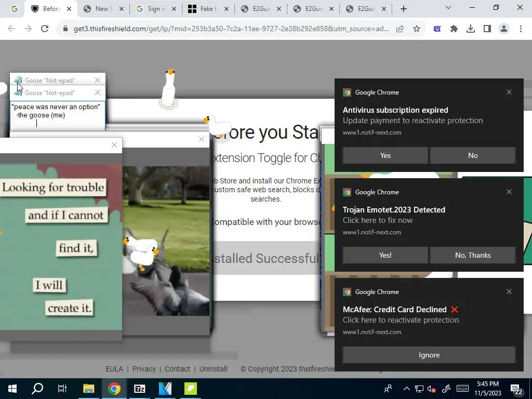
Task: Click No on Antivirus subscription expired notification
Action: pos(473,155)
